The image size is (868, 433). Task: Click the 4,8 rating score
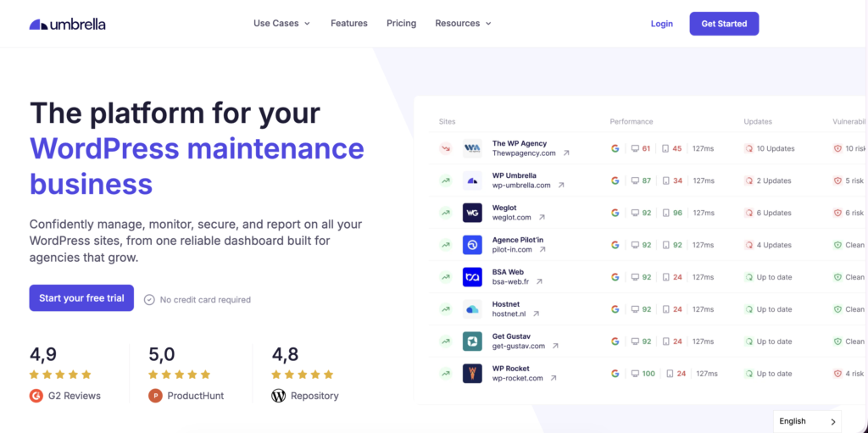click(x=285, y=354)
